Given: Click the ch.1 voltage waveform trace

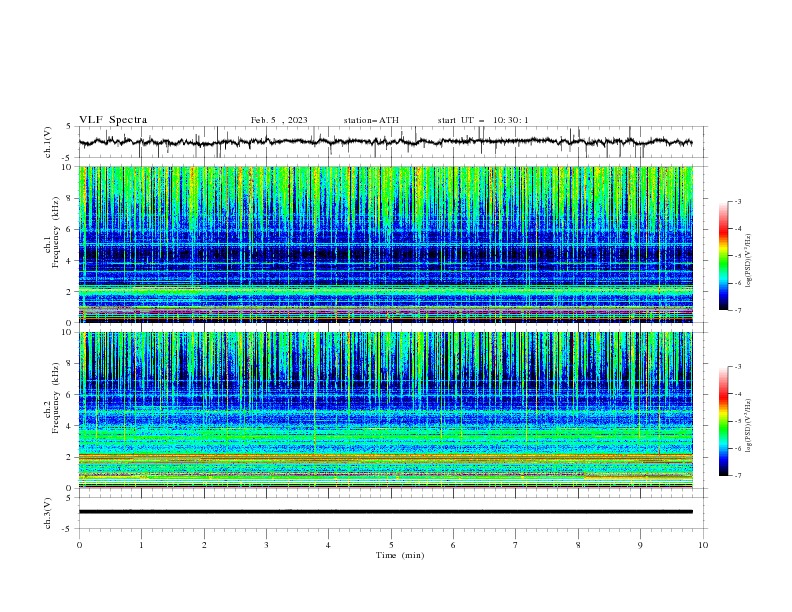Looking at the screenshot, I should pos(386,142).
